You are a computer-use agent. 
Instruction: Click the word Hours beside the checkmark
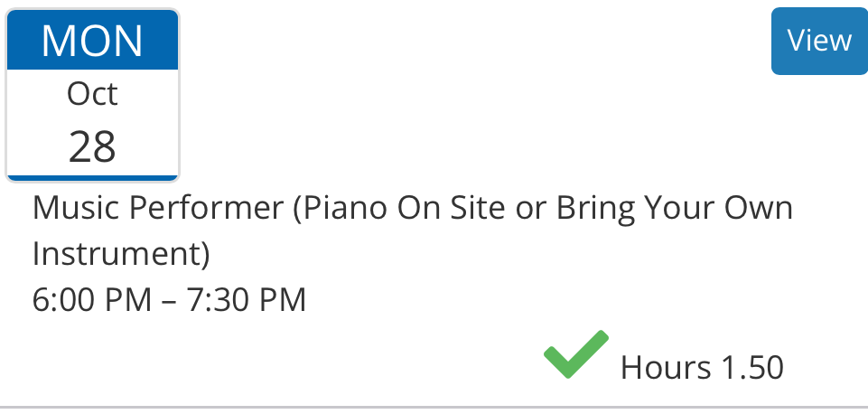pyautogui.click(x=666, y=368)
